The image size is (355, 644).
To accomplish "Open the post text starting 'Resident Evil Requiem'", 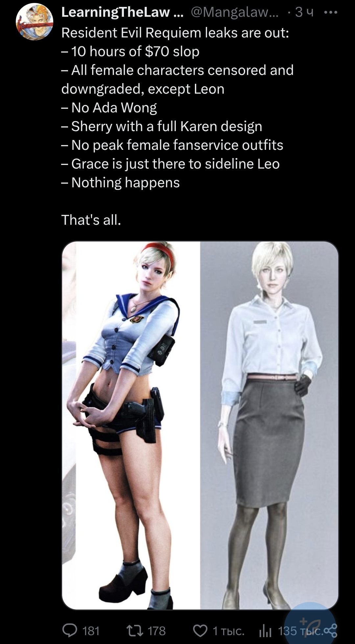I will 175,33.
